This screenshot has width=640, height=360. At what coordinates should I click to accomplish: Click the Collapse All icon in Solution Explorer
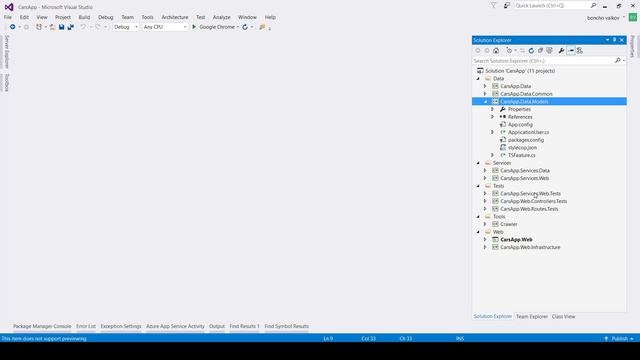540,51
